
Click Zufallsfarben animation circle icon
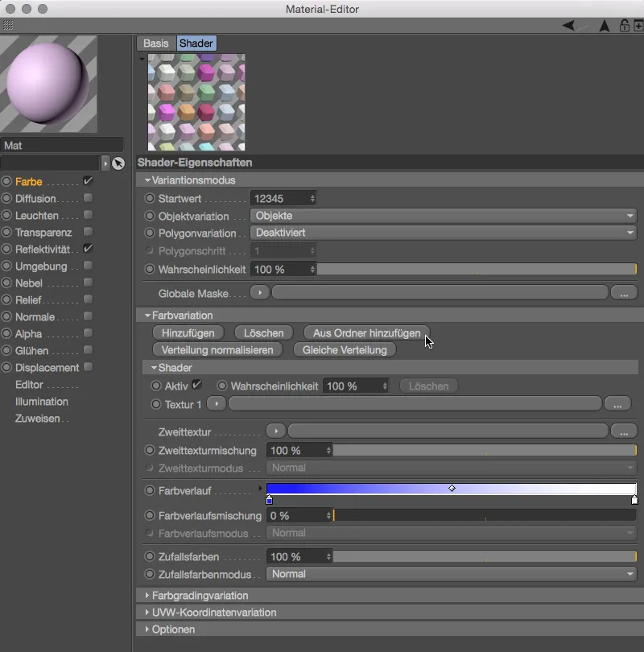coord(150,556)
